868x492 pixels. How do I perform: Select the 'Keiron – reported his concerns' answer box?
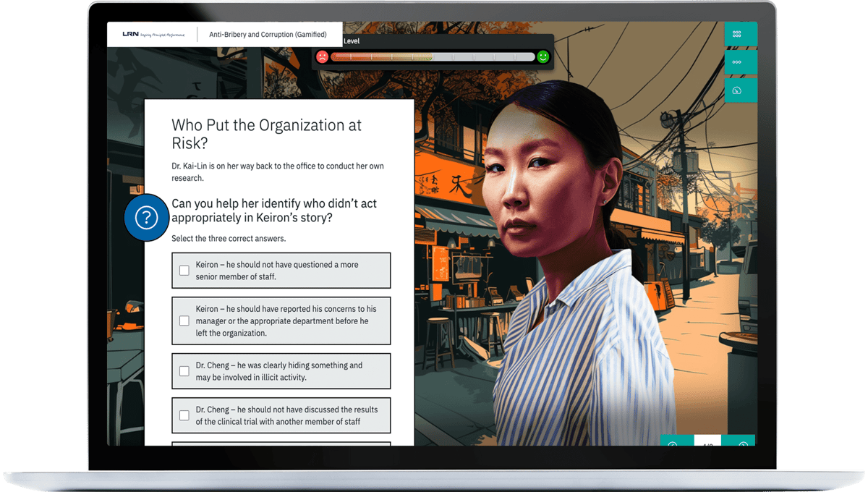[281, 321]
